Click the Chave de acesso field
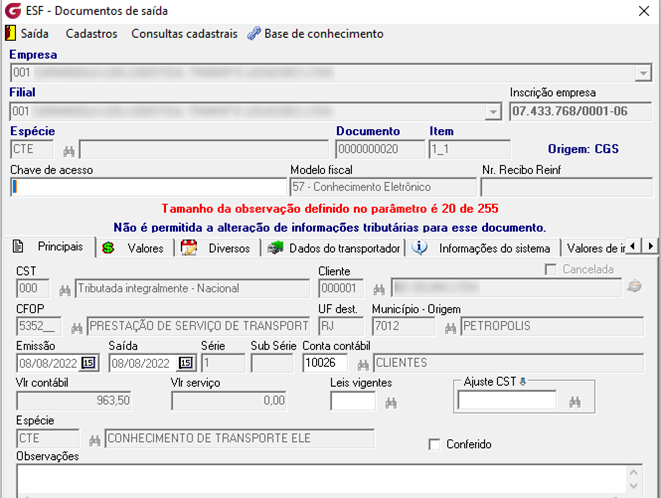This screenshot has width=661, height=498. click(148, 187)
